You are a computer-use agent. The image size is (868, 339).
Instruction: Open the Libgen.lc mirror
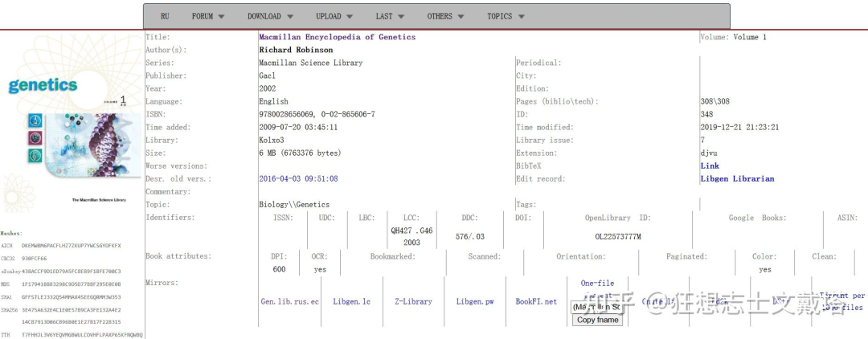(351, 302)
